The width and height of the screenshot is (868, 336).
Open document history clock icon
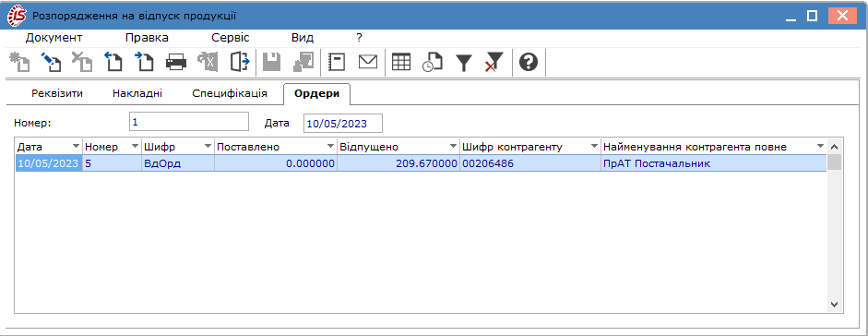[x=433, y=62]
